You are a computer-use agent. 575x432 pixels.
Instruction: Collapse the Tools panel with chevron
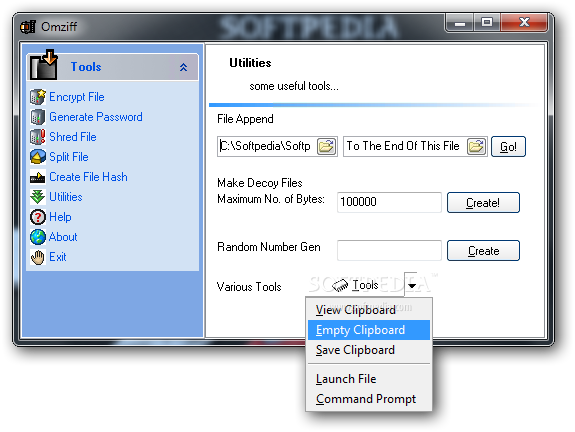click(x=183, y=67)
